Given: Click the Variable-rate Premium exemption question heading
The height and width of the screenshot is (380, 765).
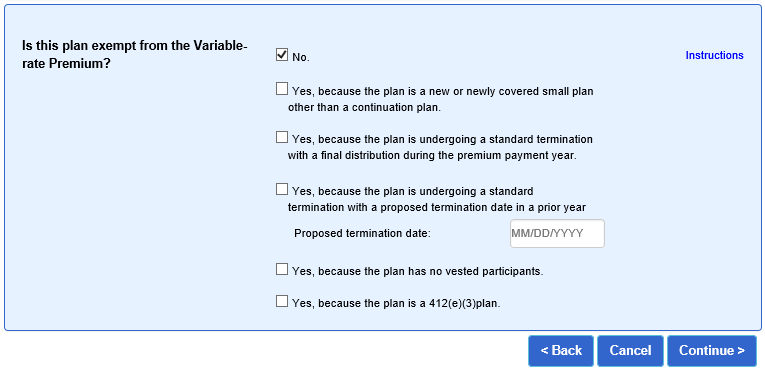Looking at the screenshot, I should pyautogui.click(x=135, y=55).
